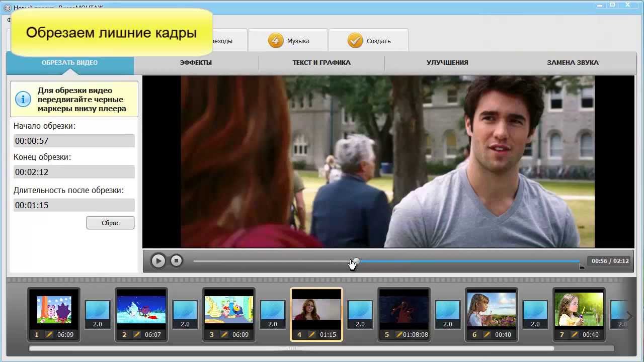Screen dimensions: 644x362
Task: Click the pencil edit icon on clip 5
Action: (399, 334)
